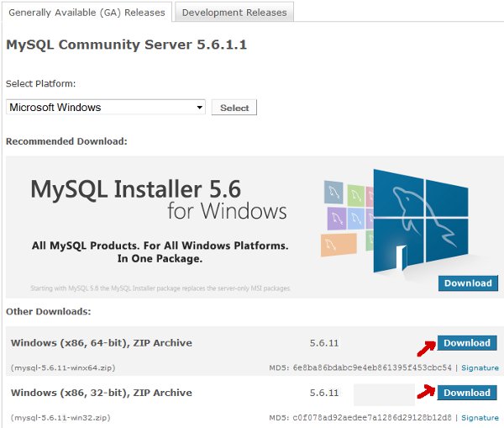Open the Signature link for the 32-bit archive

480,418
